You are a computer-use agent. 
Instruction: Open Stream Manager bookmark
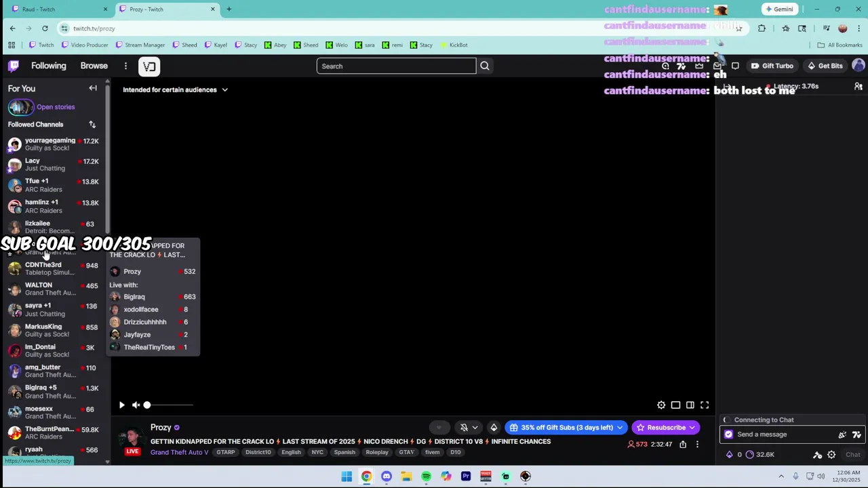[140, 45]
